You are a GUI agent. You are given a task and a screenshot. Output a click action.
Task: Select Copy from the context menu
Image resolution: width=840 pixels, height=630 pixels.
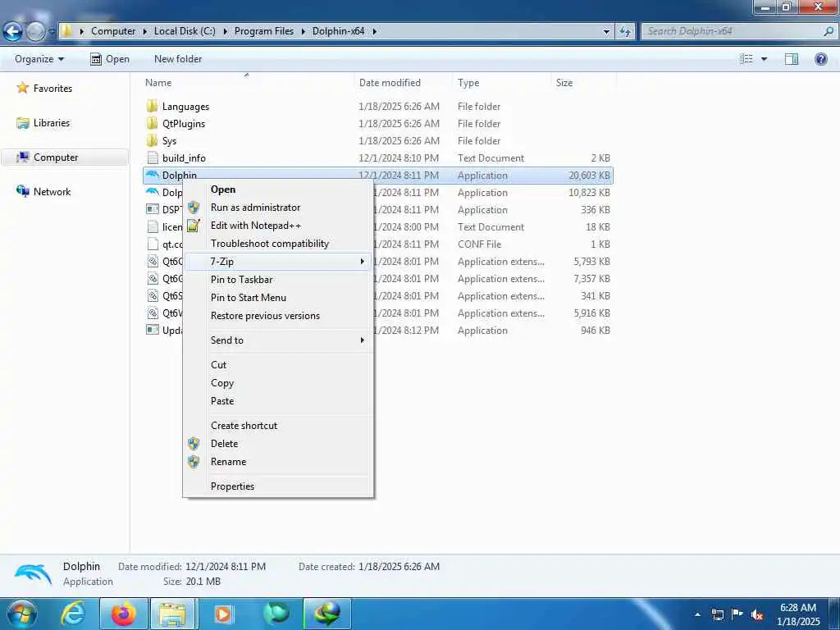(x=222, y=383)
